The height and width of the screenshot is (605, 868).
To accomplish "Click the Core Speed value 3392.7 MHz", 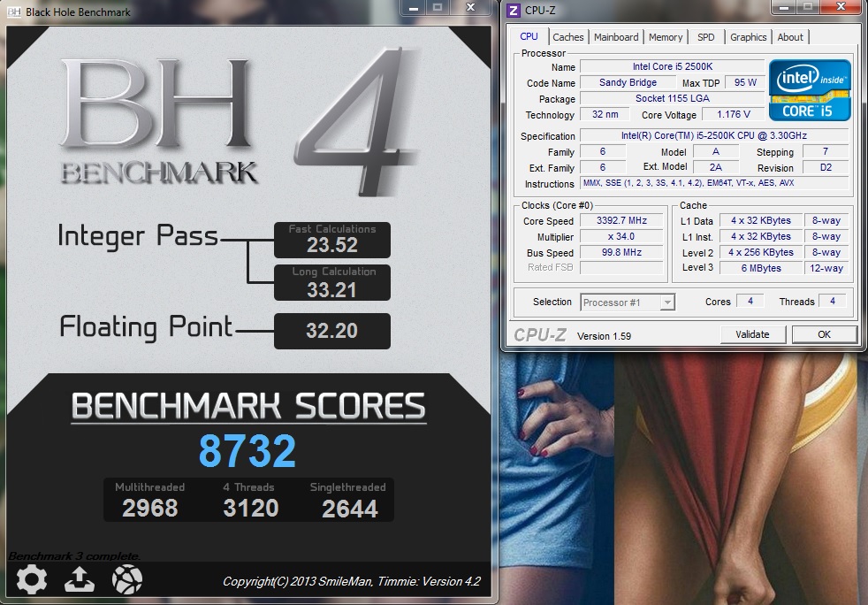I will (621, 220).
